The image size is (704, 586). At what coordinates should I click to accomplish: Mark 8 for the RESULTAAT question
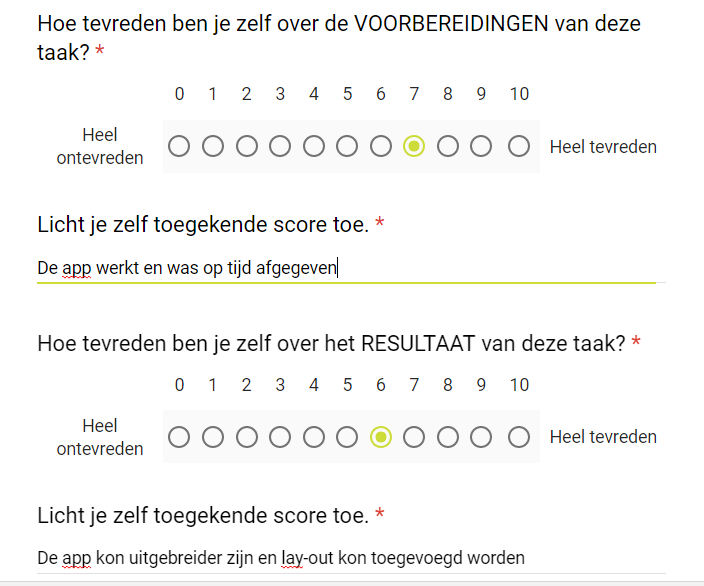(448, 438)
